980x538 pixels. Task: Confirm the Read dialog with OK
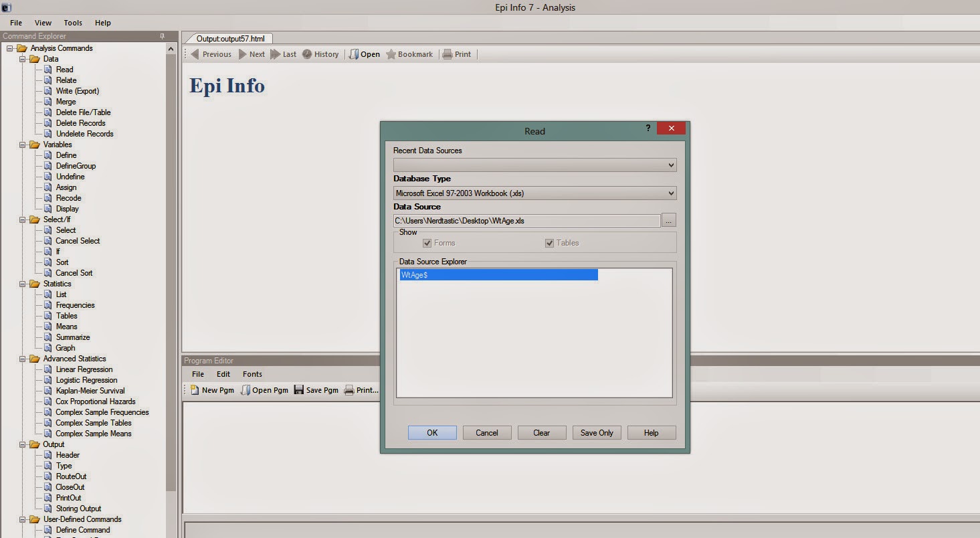432,433
